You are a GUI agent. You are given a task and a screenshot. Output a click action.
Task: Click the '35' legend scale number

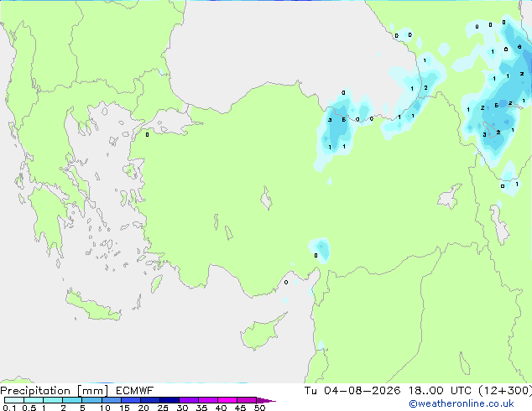[x=201, y=408]
